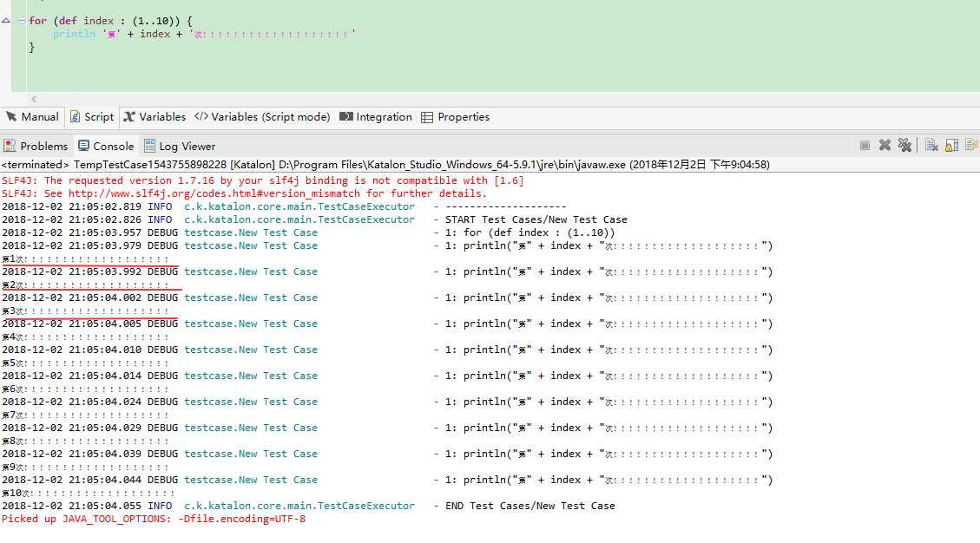Click the Properties table icon
Viewport: 980px width, 543px height.
click(427, 117)
